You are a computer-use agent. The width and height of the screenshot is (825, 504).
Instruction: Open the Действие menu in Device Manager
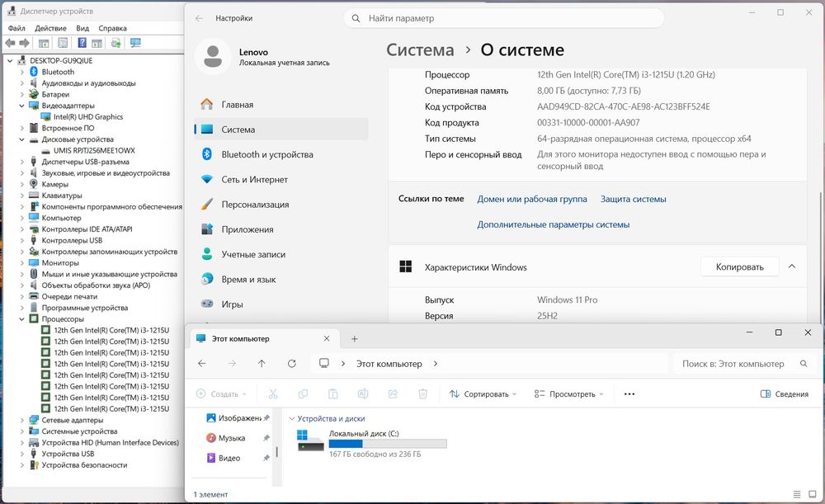tap(50, 28)
